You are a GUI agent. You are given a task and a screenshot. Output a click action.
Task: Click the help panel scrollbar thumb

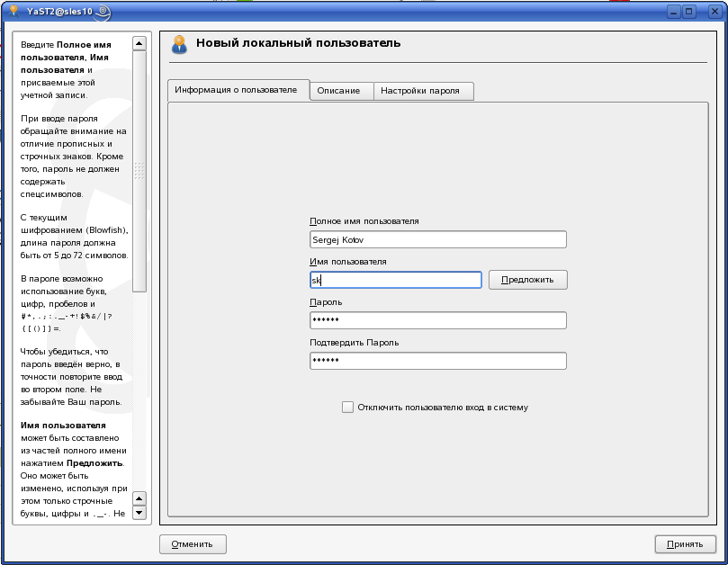(139, 171)
